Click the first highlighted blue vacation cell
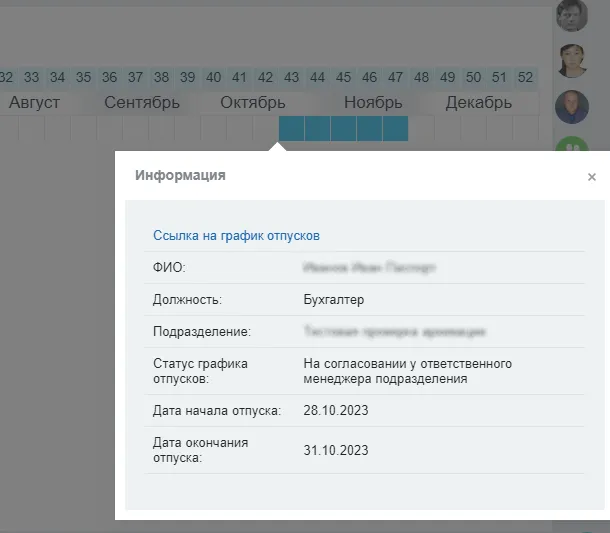610x533 pixels. click(x=292, y=128)
